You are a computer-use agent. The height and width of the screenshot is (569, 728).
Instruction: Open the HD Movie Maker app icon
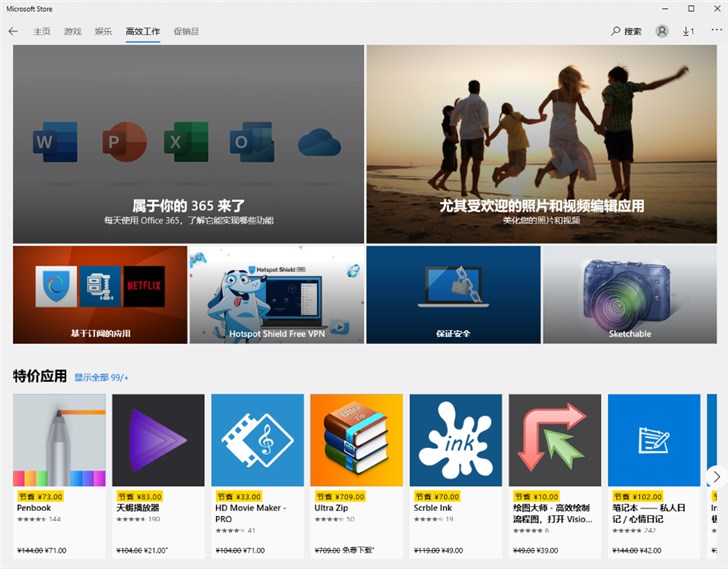pos(258,440)
